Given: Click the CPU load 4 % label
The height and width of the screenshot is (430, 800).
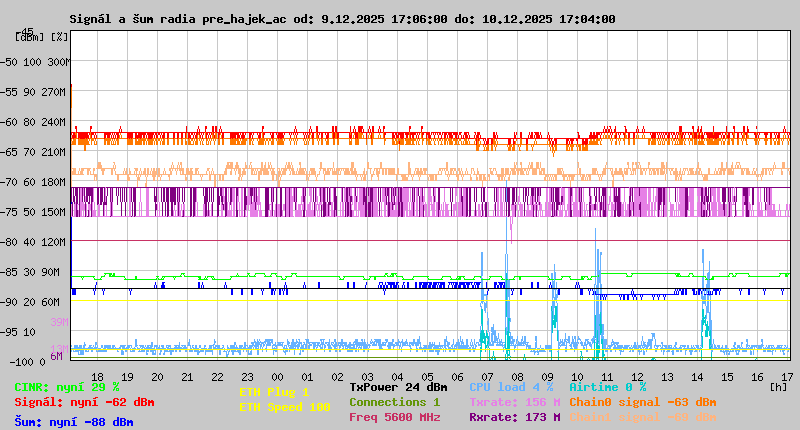Looking at the screenshot, I should tap(511, 387).
